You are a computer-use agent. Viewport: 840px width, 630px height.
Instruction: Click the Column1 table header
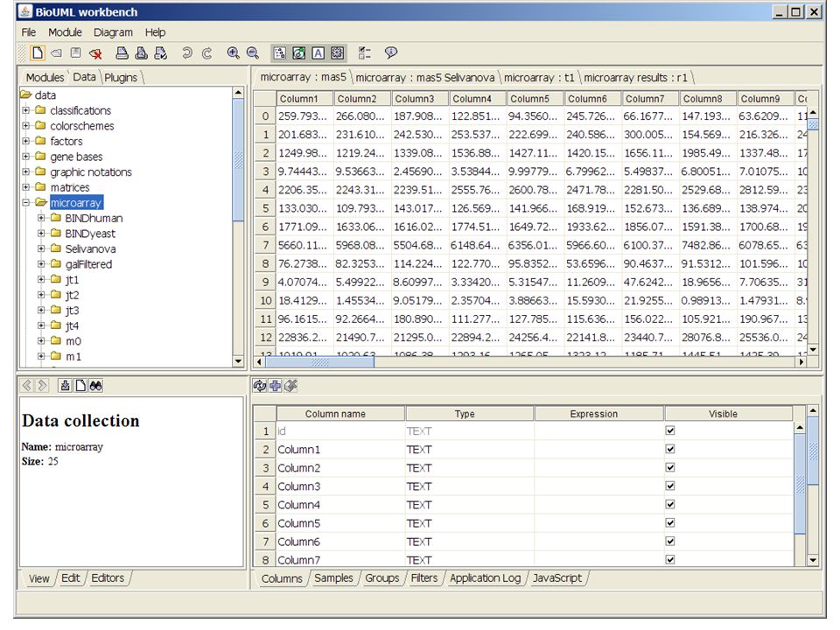[304, 99]
